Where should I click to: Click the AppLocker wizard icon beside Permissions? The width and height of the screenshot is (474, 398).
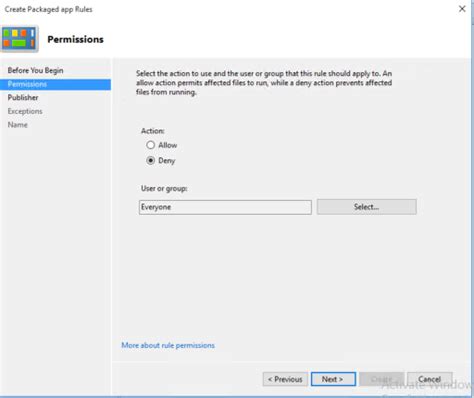pos(19,39)
